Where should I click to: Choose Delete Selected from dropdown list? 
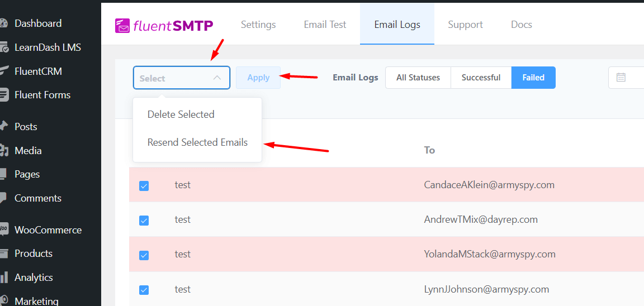click(181, 114)
